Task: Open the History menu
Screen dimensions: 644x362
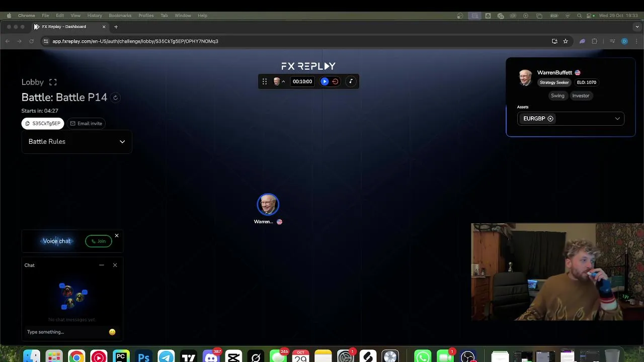Action: click(x=95, y=16)
